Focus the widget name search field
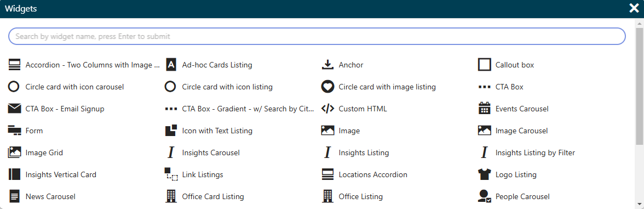 tap(317, 36)
